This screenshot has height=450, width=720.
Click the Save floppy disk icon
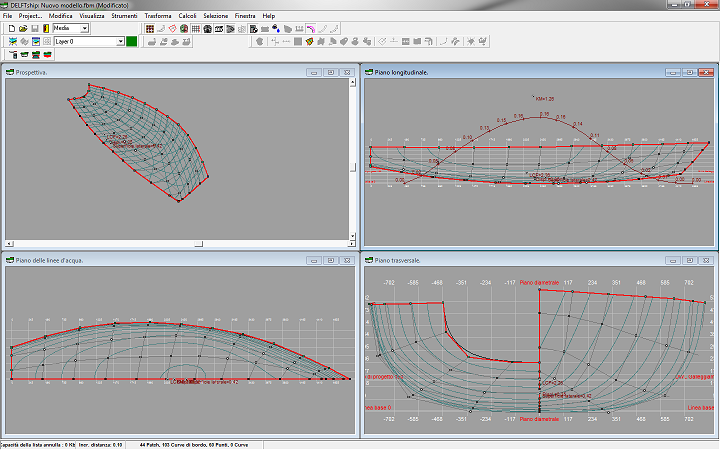(x=34, y=28)
